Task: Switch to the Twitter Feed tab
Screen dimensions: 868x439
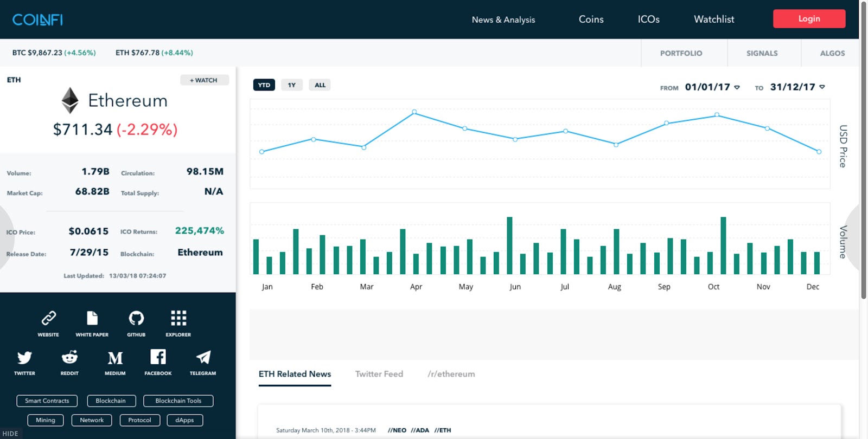Action: 379,374
